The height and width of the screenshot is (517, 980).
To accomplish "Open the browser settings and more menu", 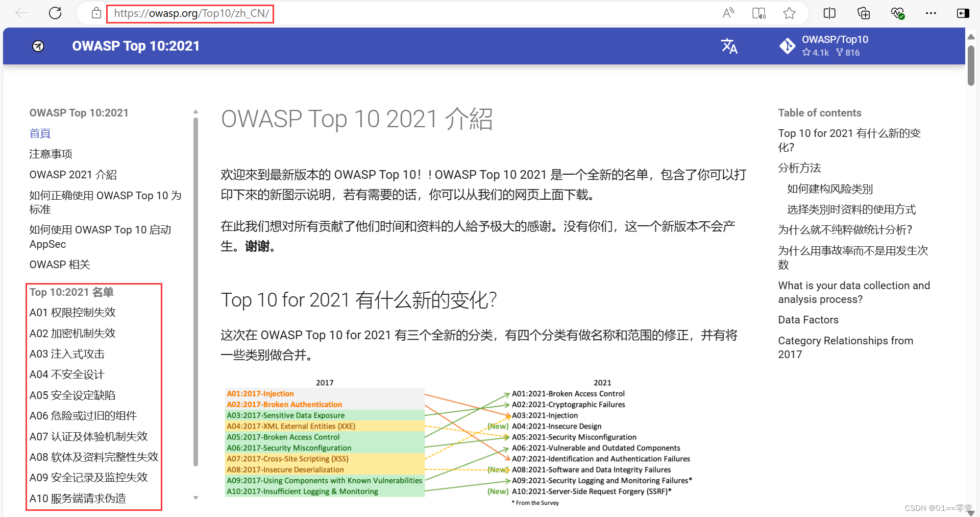I will [x=931, y=13].
